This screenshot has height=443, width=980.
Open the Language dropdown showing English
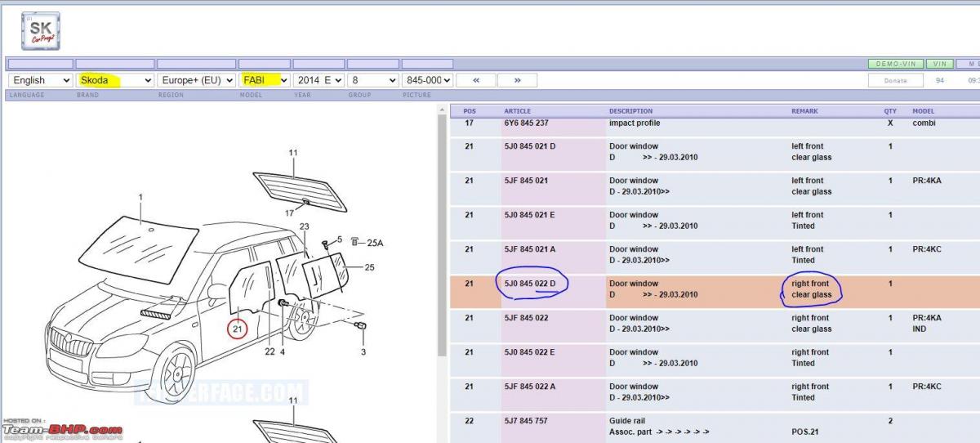[x=40, y=80]
